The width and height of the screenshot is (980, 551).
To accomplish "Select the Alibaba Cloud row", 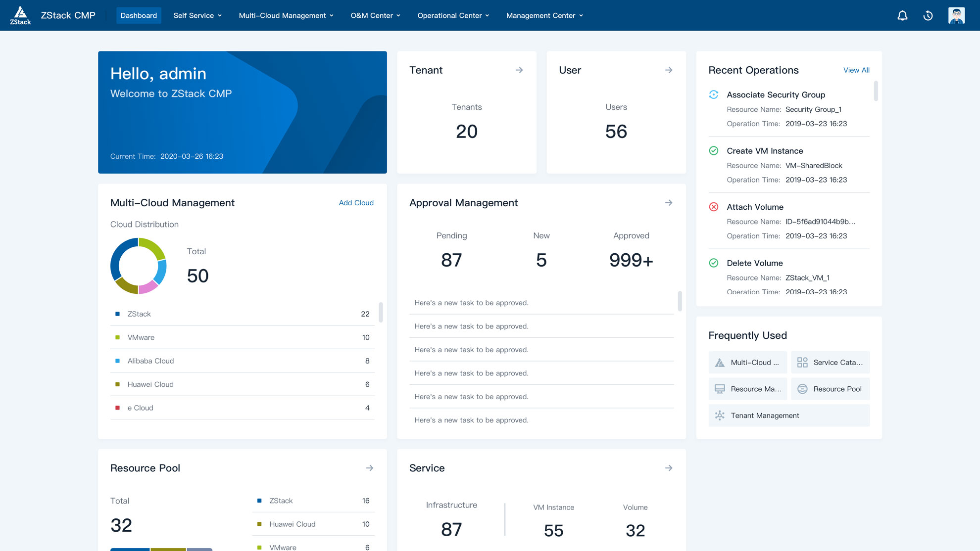I will click(x=242, y=361).
